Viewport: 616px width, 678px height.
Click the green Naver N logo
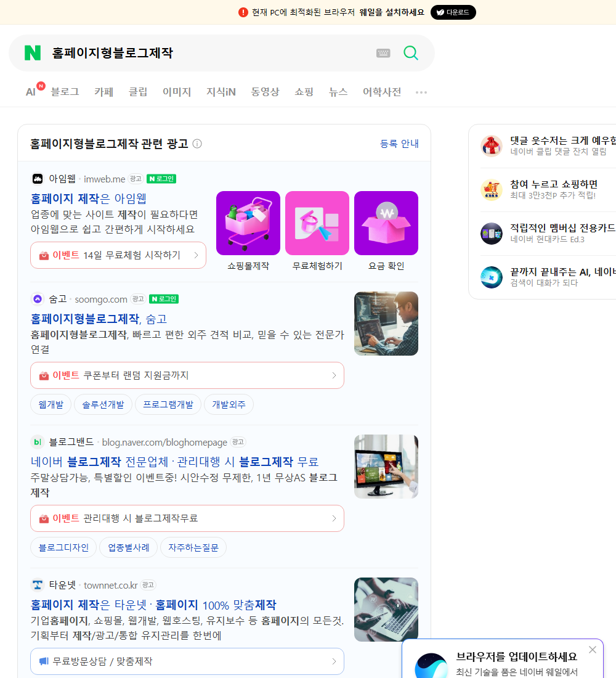(33, 53)
